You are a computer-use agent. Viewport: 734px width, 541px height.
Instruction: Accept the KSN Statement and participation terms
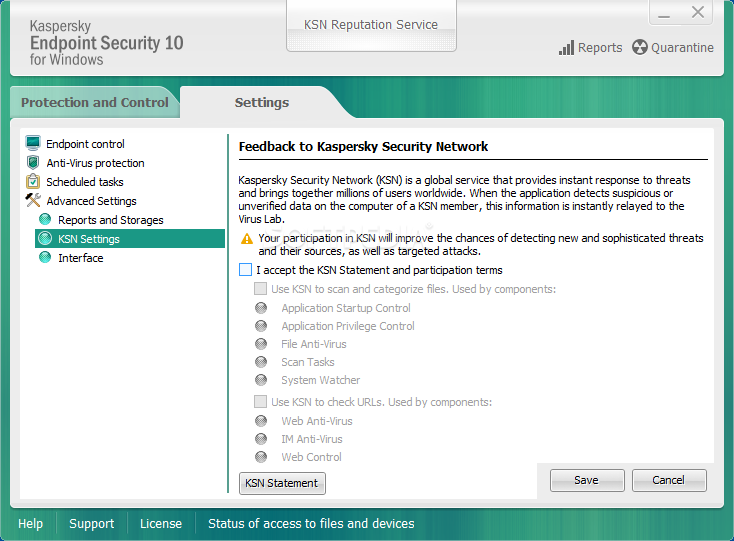[246, 270]
